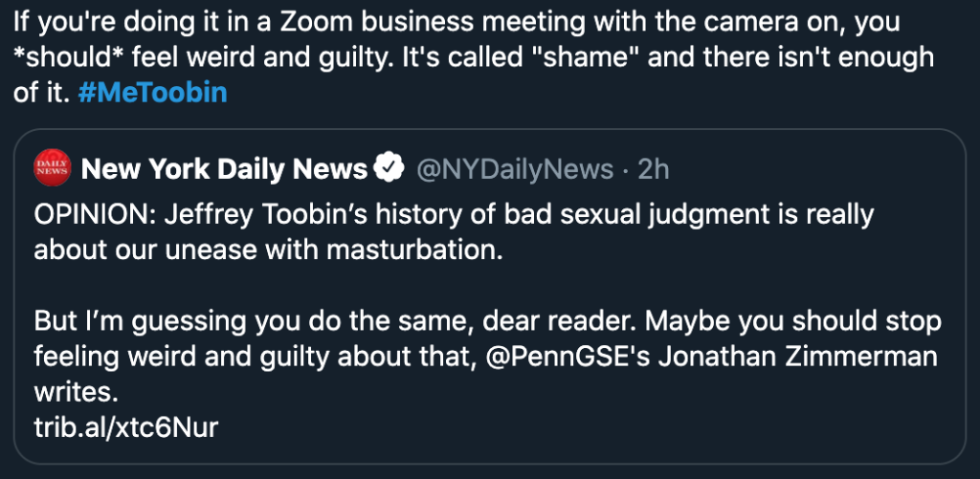Viewport: 980px width, 479px height.
Task: Open the New York Daily News display name
Action: click(x=224, y=168)
